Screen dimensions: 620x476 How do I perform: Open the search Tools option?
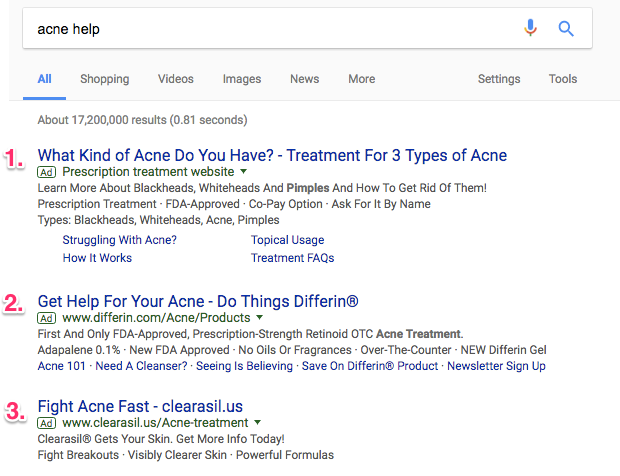[563, 79]
